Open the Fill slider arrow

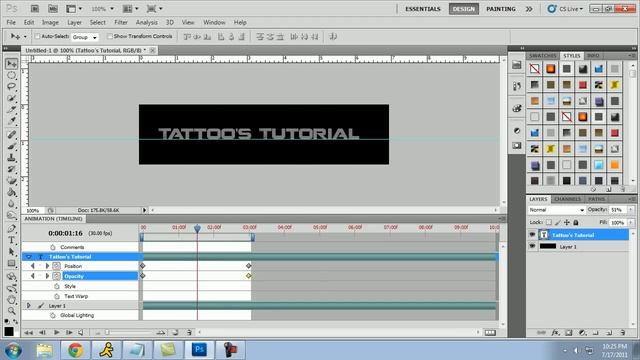point(631,222)
